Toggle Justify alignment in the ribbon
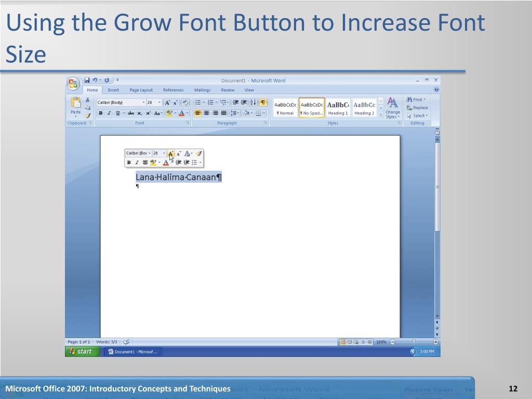Viewport: 532px width, 399px height. pos(223,113)
